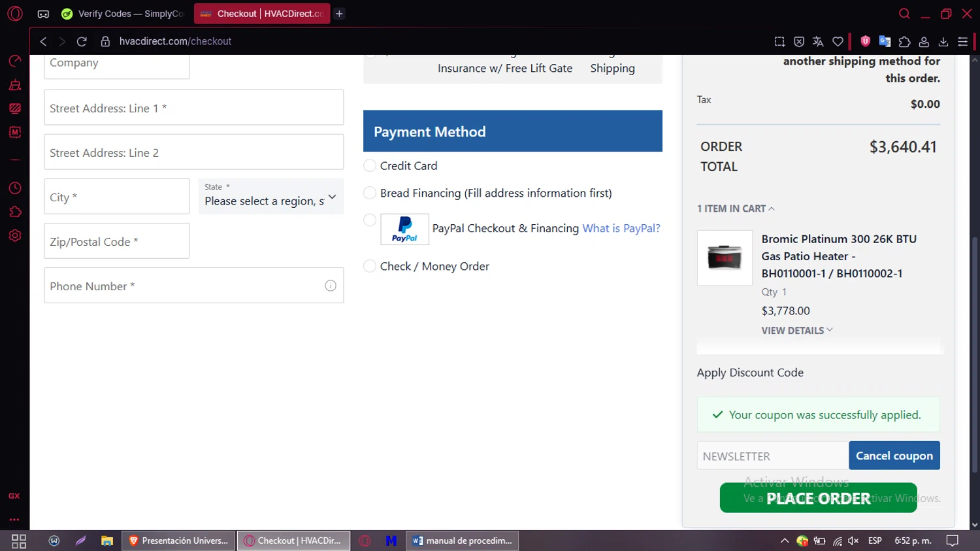
Task: Click the Street Address Line 2 field
Action: [x=194, y=152]
